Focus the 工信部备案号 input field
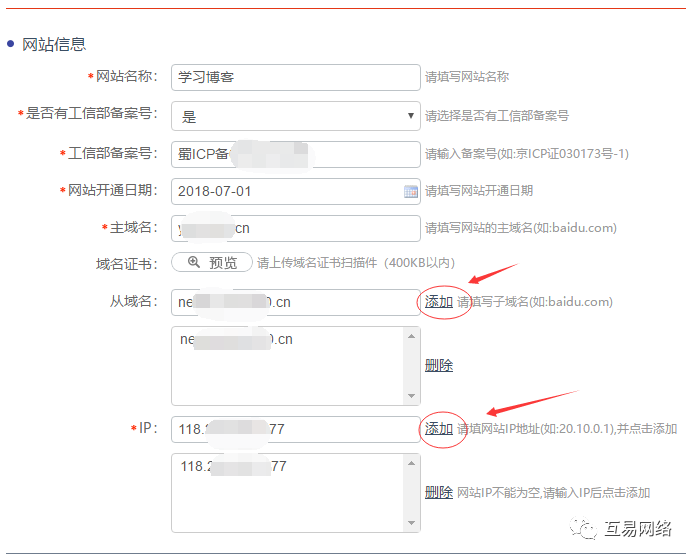Screen dimensions: 694x560 click(x=296, y=154)
